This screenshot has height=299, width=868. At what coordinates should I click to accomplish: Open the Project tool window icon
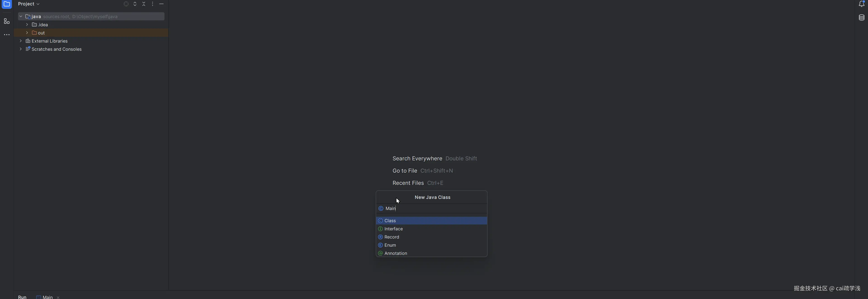[7, 4]
